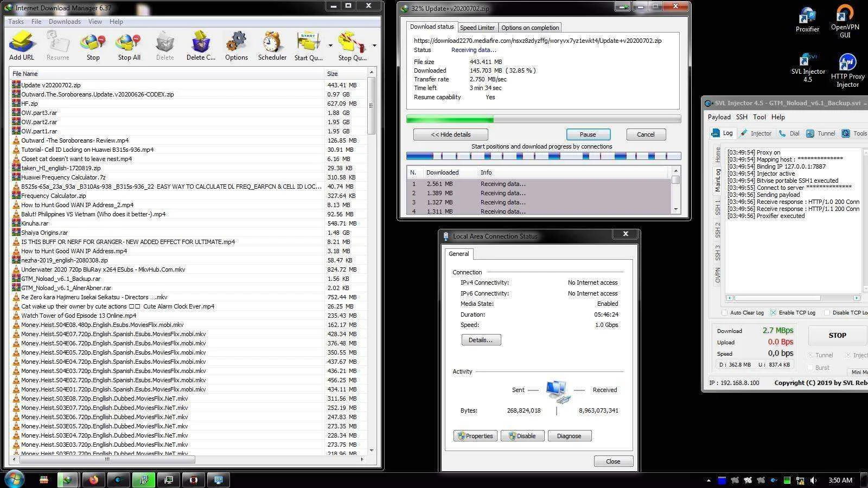Open the Tasks menu in IDM
The height and width of the screenshot is (488, 868).
coord(16,22)
